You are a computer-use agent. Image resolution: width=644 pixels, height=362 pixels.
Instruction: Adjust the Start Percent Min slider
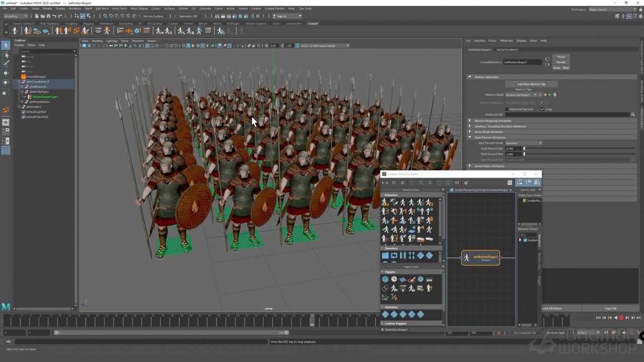tap(524, 148)
